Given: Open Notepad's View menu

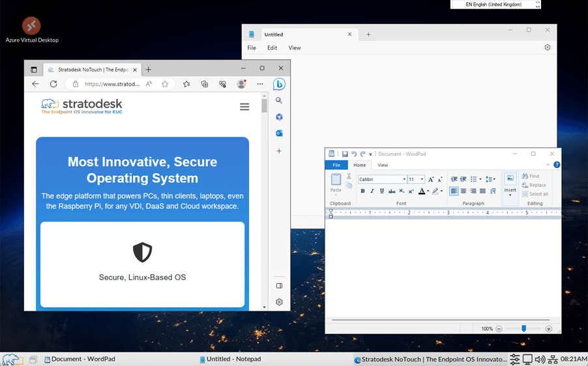Looking at the screenshot, I should click(x=295, y=48).
